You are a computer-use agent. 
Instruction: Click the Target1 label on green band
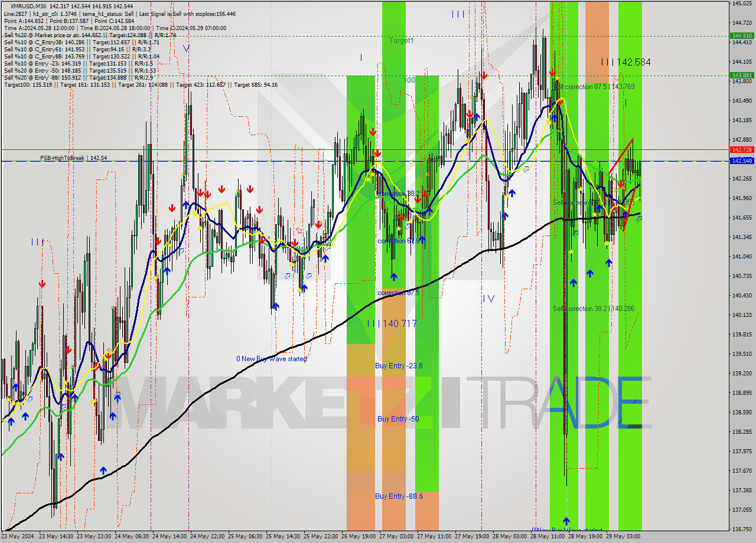(x=402, y=41)
